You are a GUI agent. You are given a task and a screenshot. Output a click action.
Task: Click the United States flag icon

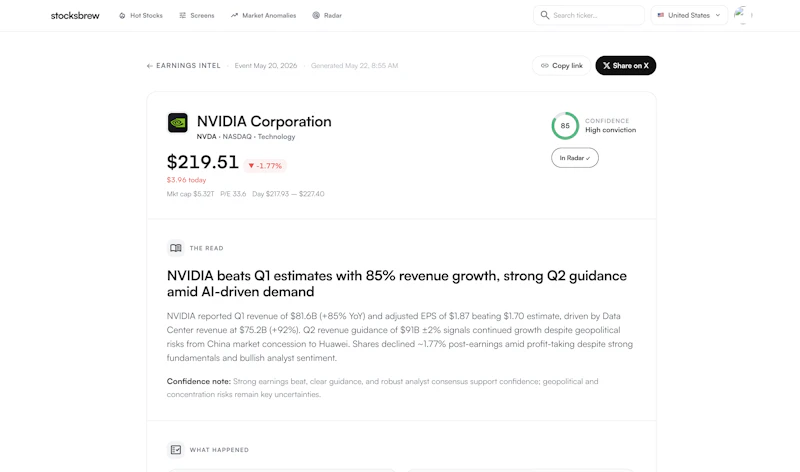tap(661, 15)
